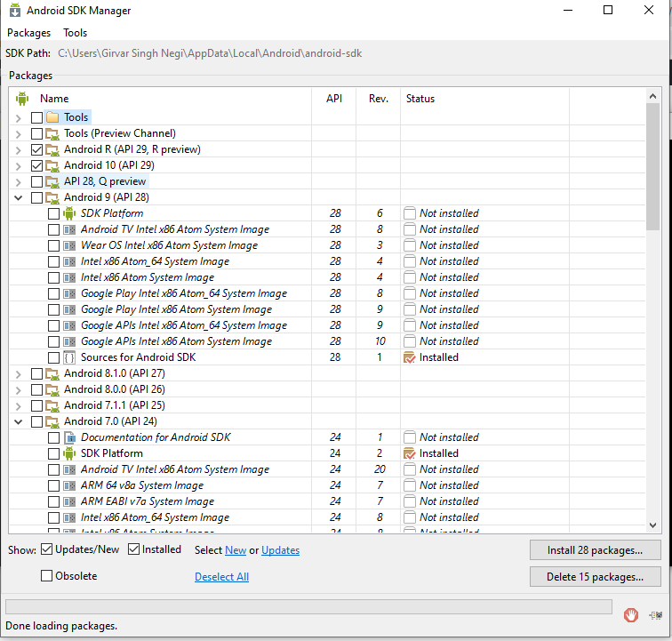Select the Intel x86 Atom_64 System Image API 24 row
The width and height of the screenshot is (672, 641).
[327, 517]
